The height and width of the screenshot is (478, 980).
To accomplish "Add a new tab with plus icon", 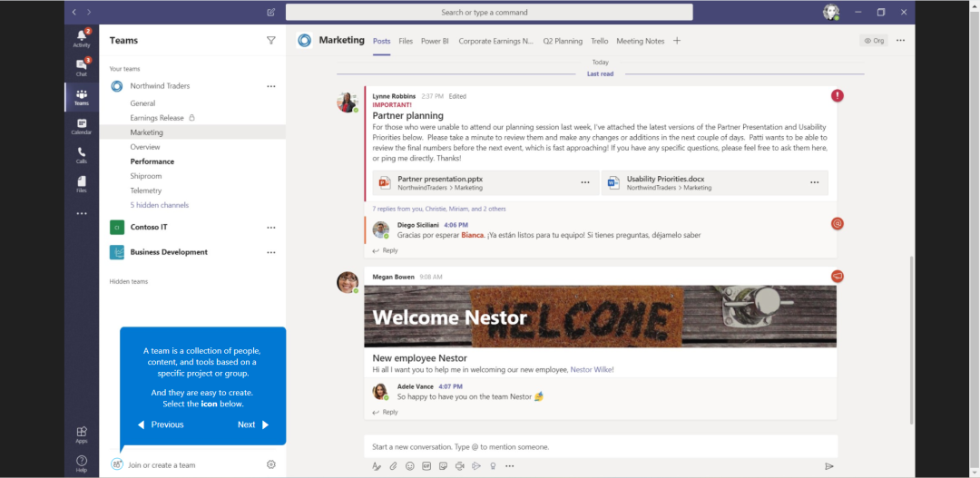I will tap(677, 41).
